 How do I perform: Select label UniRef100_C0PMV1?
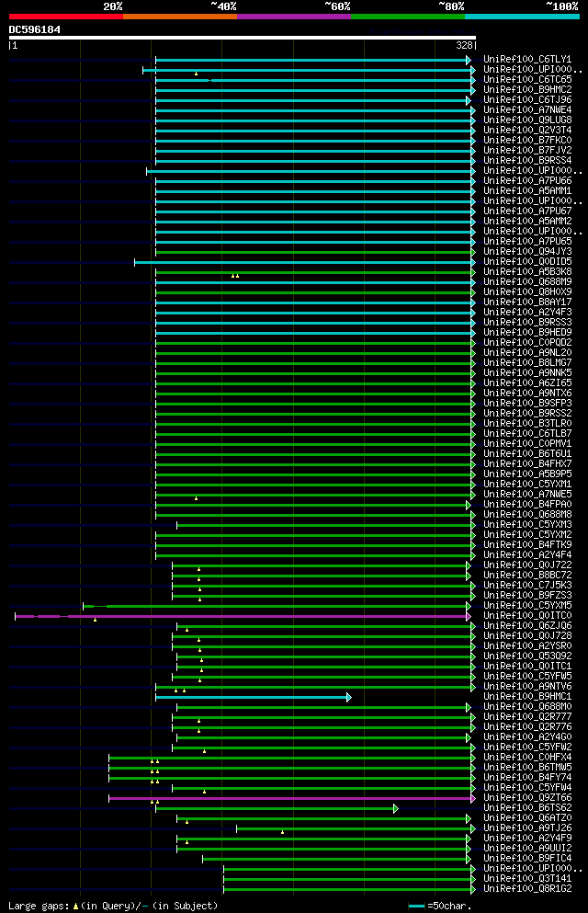[527, 444]
